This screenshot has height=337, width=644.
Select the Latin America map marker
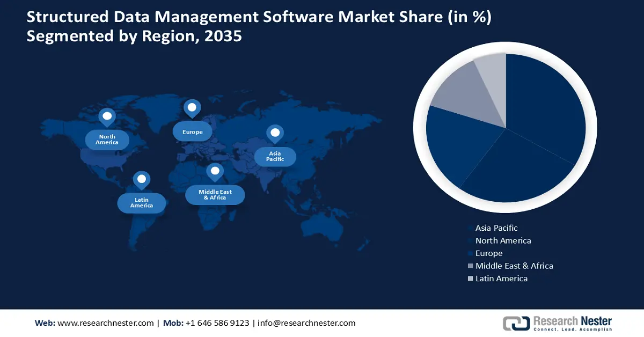click(141, 178)
